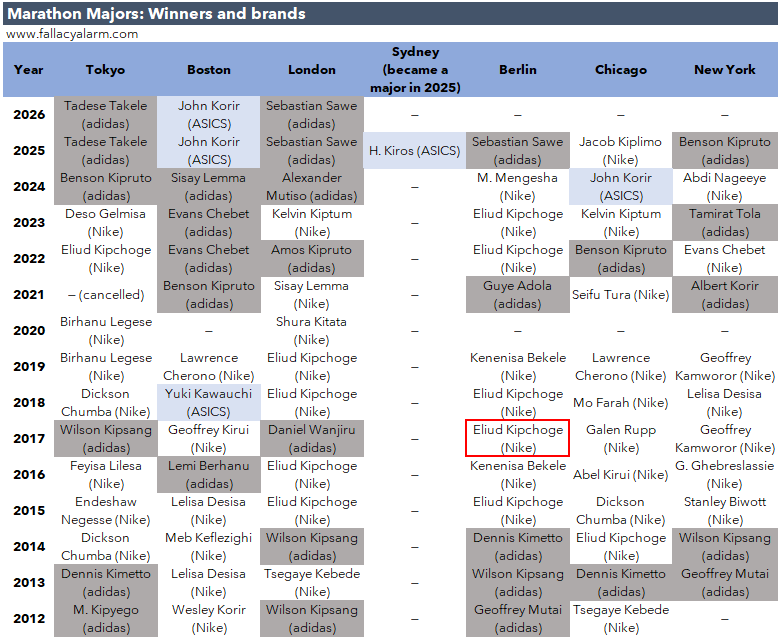
Task: Select the 2021 year row label
Action: click(29, 294)
